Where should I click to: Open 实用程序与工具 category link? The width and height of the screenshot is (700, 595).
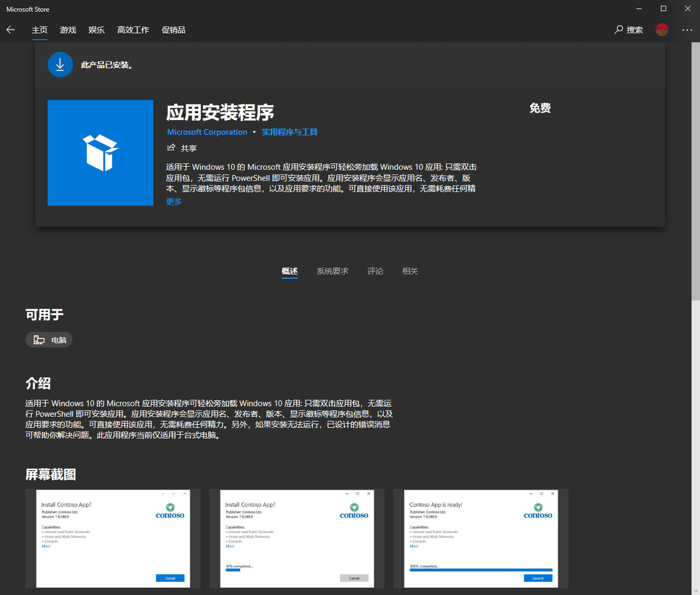click(x=289, y=132)
